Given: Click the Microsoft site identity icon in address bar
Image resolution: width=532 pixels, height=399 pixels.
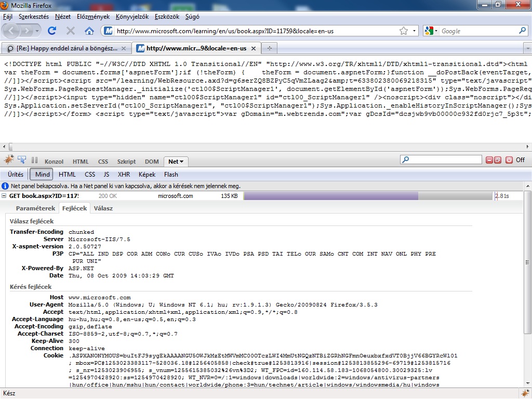Looking at the screenshot, I should (x=108, y=31).
